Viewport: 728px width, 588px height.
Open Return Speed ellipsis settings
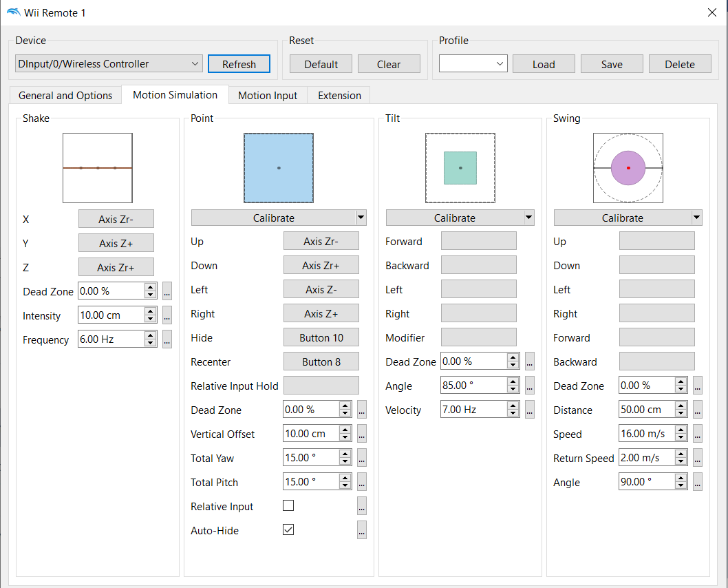pos(697,458)
